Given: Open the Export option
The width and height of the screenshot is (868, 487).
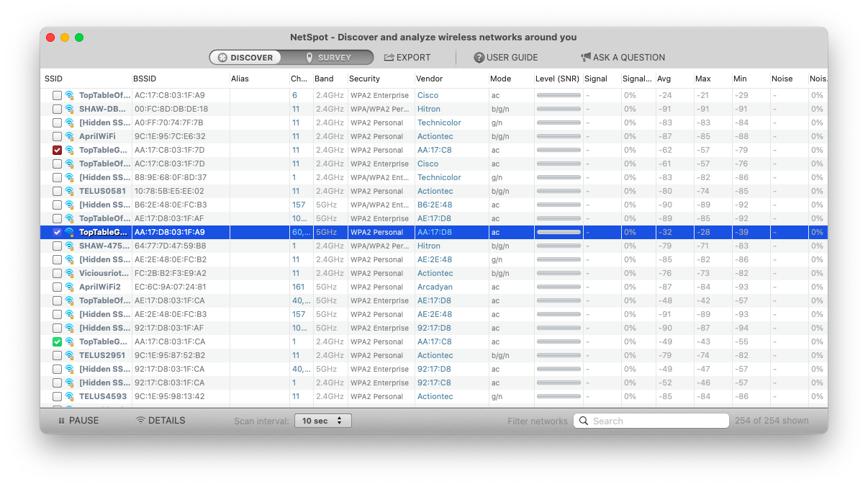Looking at the screenshot, I should point(407,58).
